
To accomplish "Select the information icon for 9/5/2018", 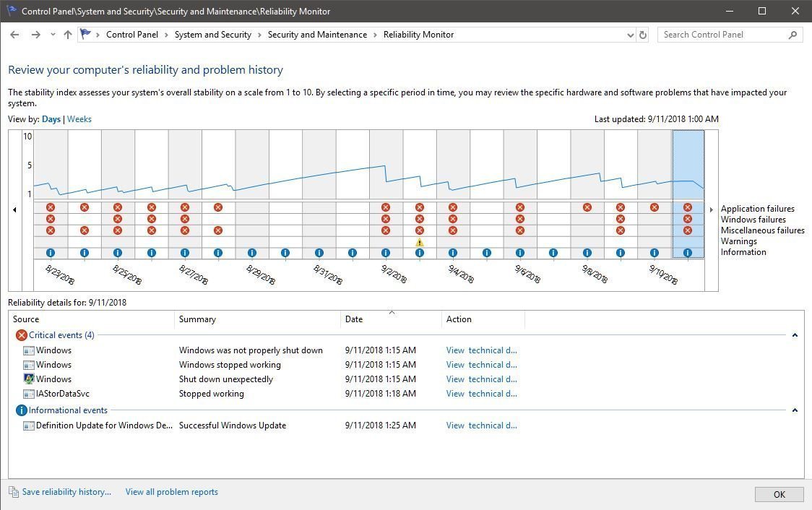I will [x=486, y=253].
